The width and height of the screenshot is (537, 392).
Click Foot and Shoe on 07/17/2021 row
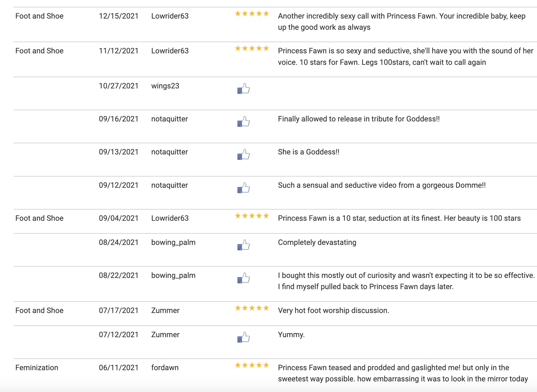[x=39, y=310]
